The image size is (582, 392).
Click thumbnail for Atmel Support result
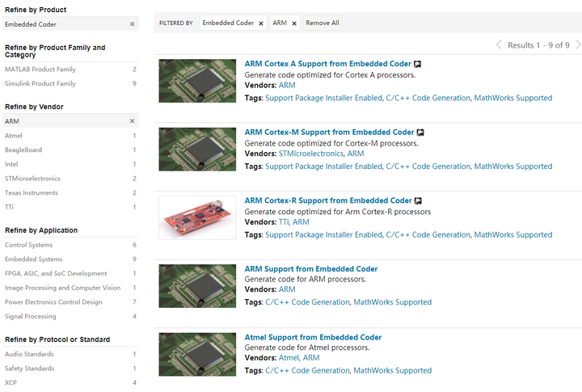pos(197,354)
